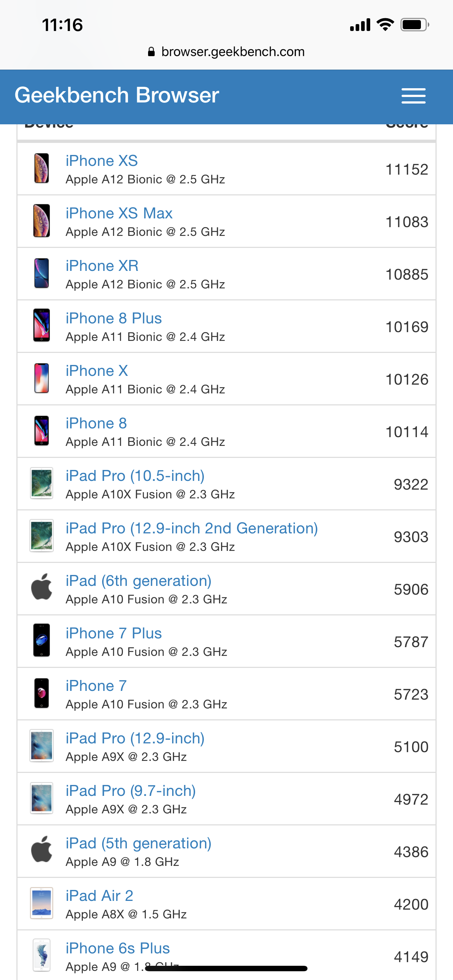
Task: Tap the iPhone X device image
Action: click(x=42, y=378)
